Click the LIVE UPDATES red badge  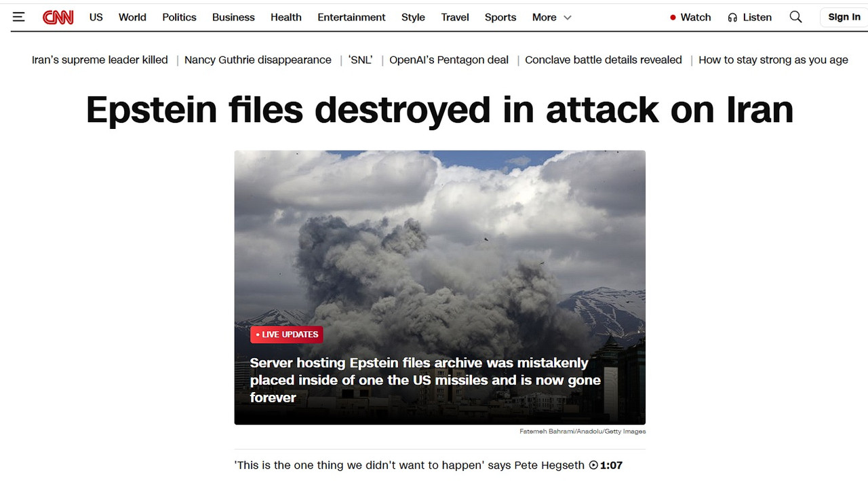[x=287, y=334]
